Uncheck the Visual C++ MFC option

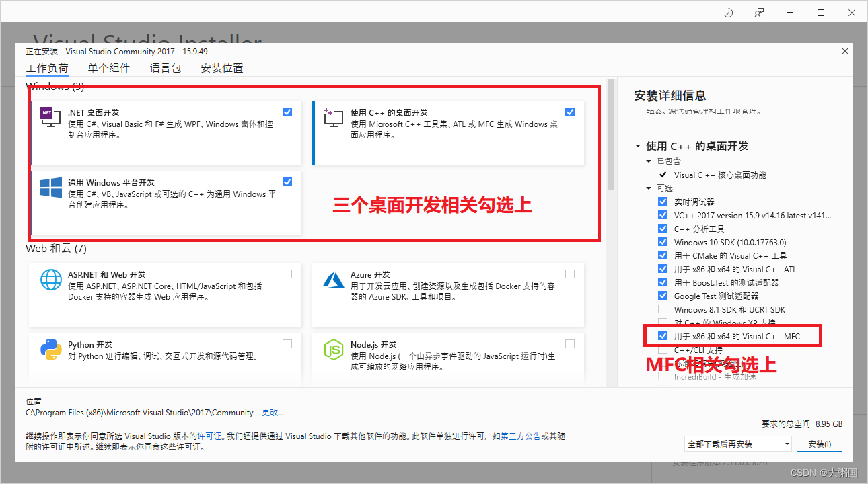[663, 335]
